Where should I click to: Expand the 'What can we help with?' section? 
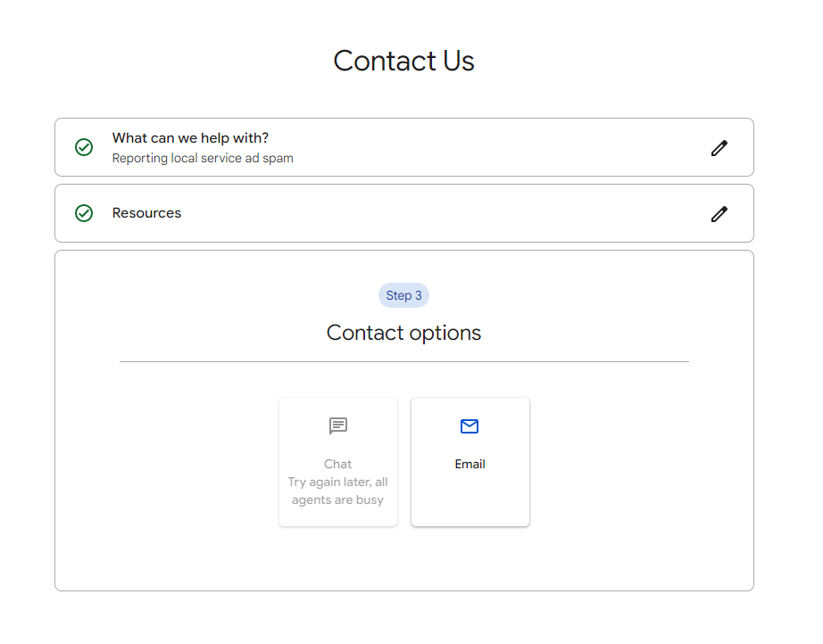(404, 147)
